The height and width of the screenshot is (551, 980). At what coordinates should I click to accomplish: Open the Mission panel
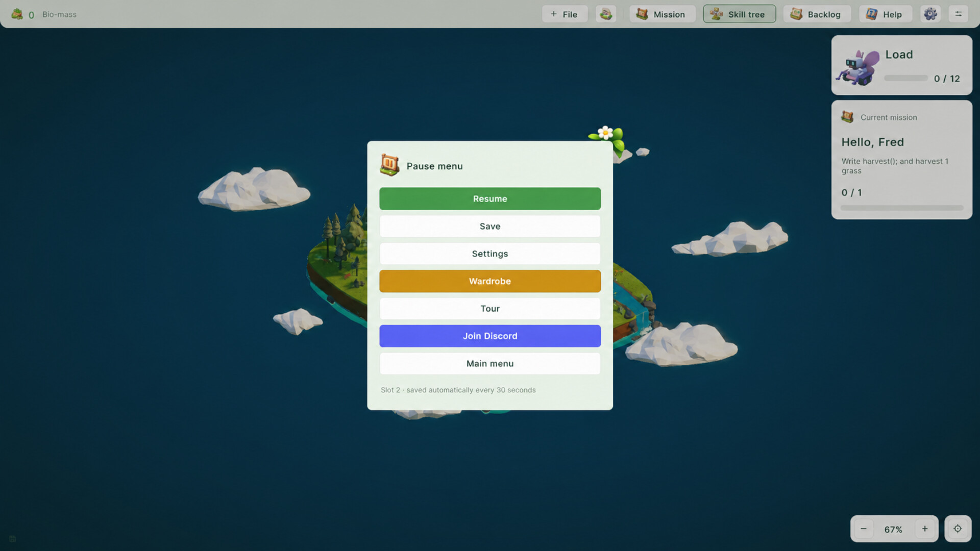point(662,14)
